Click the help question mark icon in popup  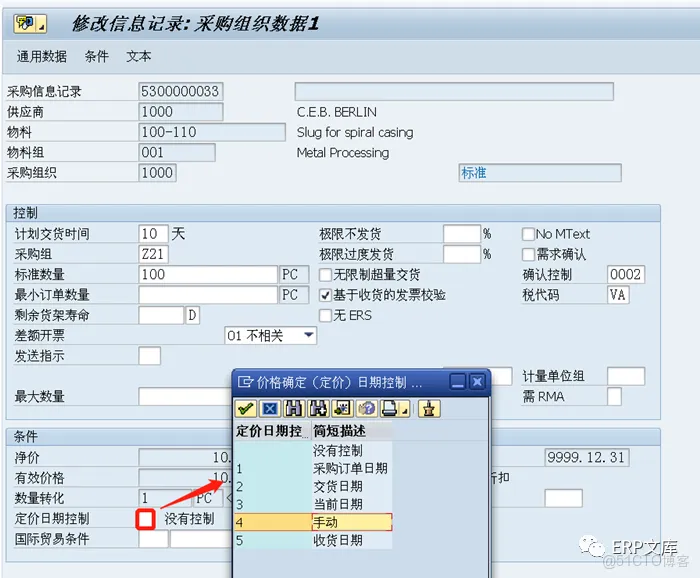tap(366, 408)
